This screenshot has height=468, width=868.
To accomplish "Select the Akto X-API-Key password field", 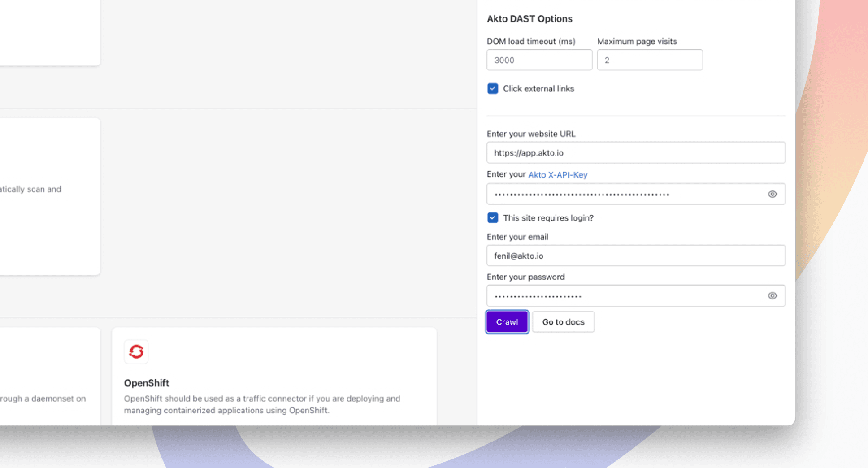I will click(636, 194).
